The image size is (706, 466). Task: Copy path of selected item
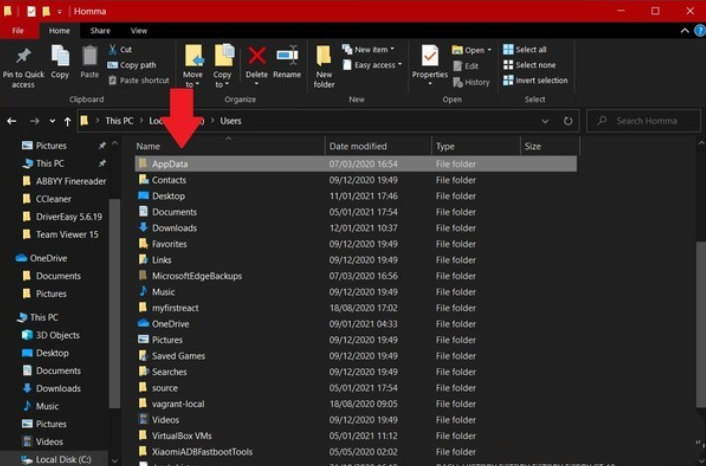tap(132, 65)
